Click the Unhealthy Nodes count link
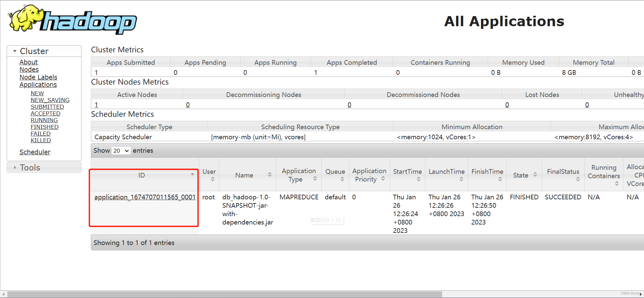The height and width of the screenshot is (298, 644). click(587, 105)
